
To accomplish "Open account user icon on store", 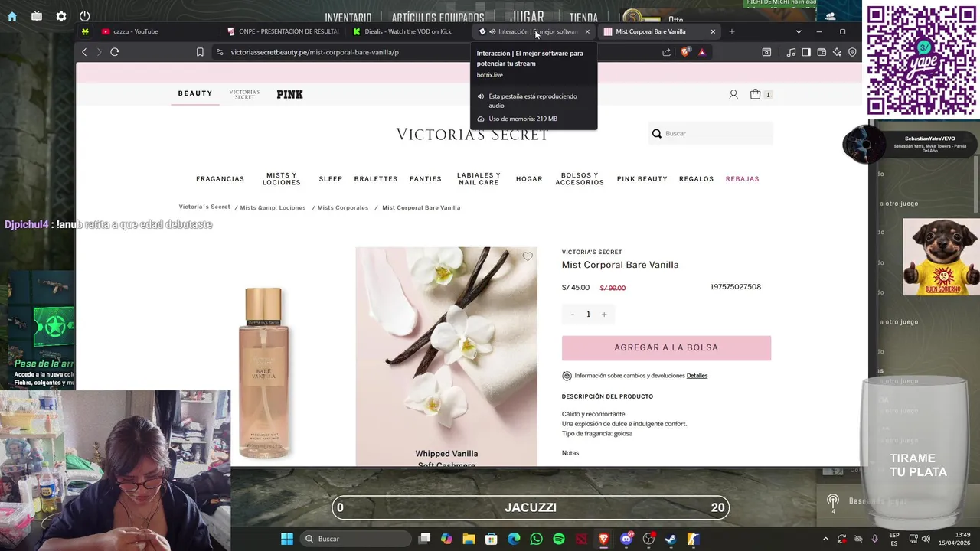I will pos(733,94).
